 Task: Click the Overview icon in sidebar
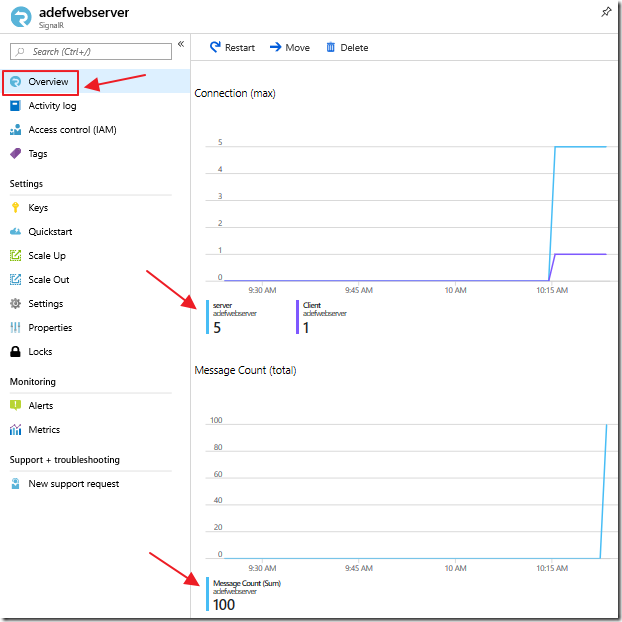point(15,82)
